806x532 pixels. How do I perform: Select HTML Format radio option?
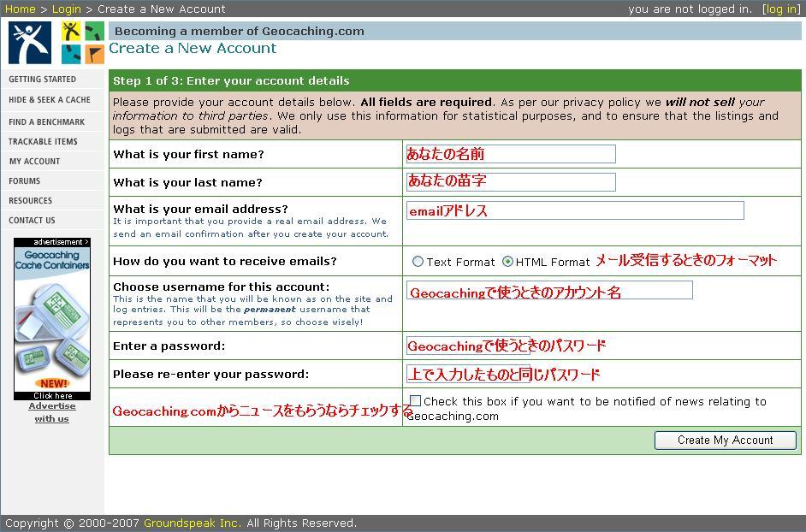507,262
